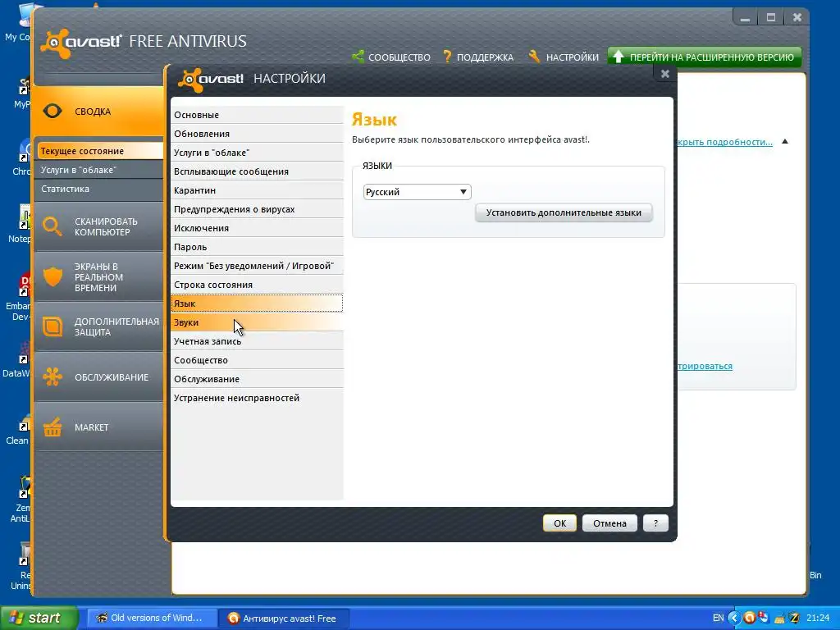Click the tray expand arrow in the taskbar
Screen dimensions: 840x630
click(x=734, y=618)
